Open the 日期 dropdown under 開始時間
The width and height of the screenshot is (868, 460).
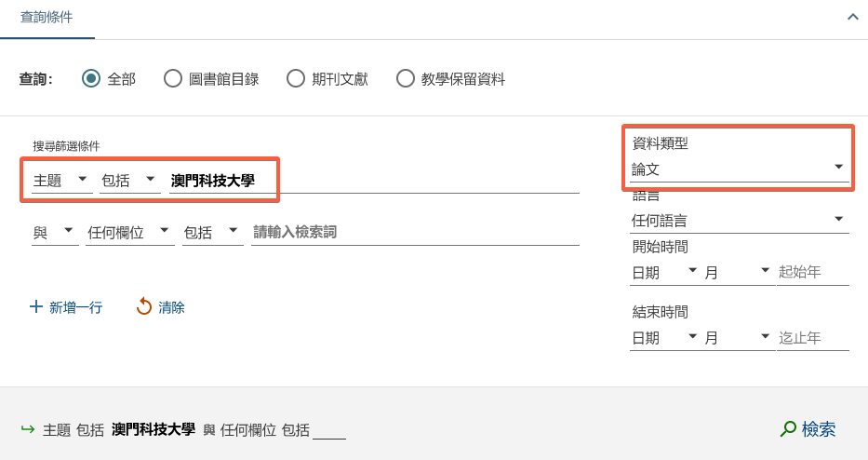pyautogui.click(x=664, y=272)
